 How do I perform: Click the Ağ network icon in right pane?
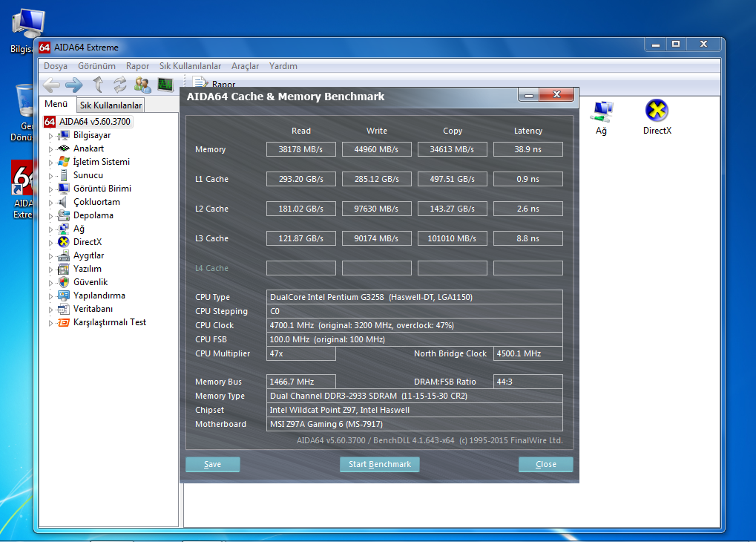[x=601, y=111]
